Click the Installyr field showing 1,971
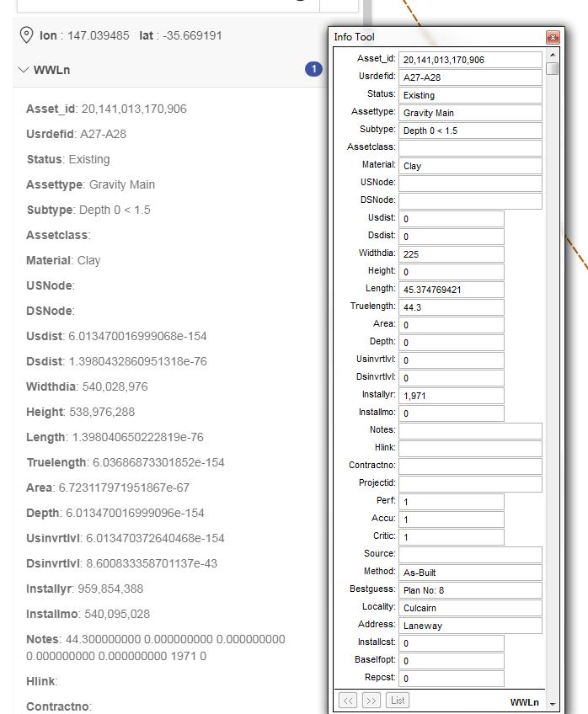This screenshot has height=714, width=588. point(452,396)
